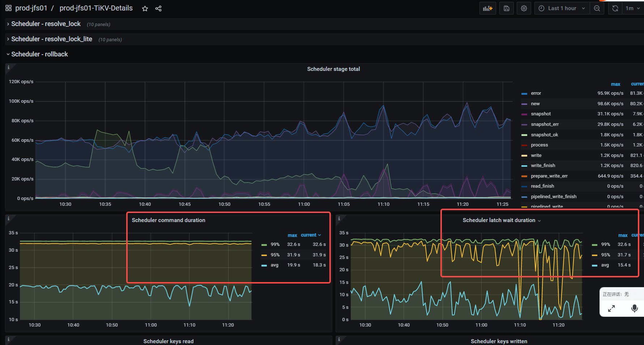Expand the Scheduler - resolve_lock row
Viewport: 644px width, 345px height.
pos(46,24)
